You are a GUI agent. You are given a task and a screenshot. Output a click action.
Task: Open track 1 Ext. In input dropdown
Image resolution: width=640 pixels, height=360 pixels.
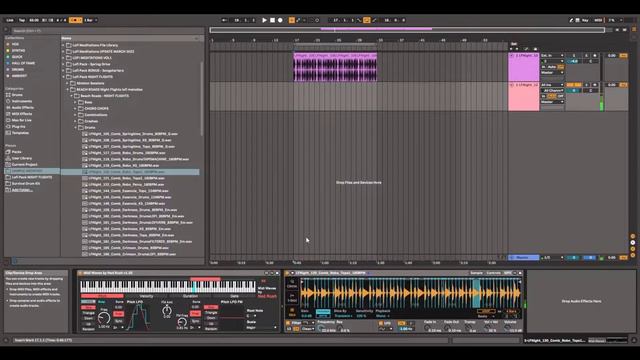[x=552, y=56]
